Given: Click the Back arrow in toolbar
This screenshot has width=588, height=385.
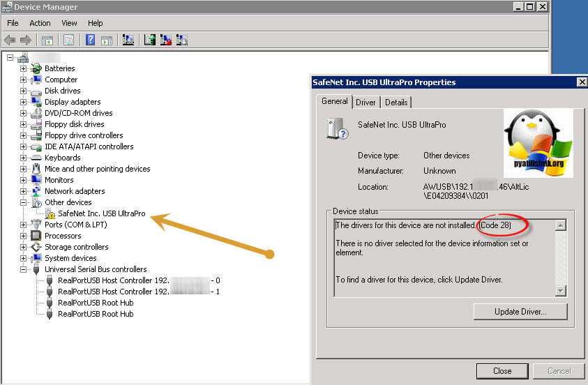Looking at the screenshot, I should pos(10,40).
